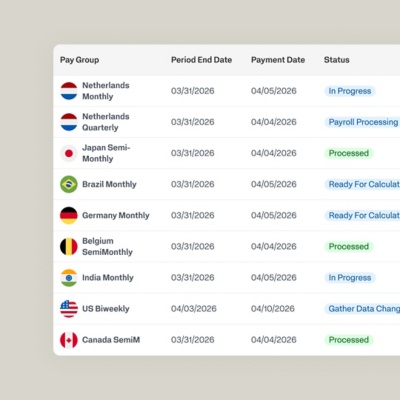Viewport: 400px width, 400px height.
Task: Sort by the Period End Date header
Action: pos(201,60)
